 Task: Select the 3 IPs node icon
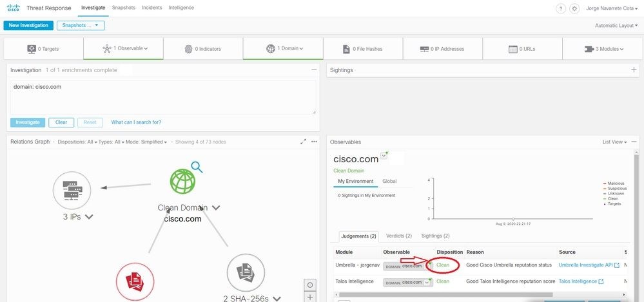click(72, 191)
